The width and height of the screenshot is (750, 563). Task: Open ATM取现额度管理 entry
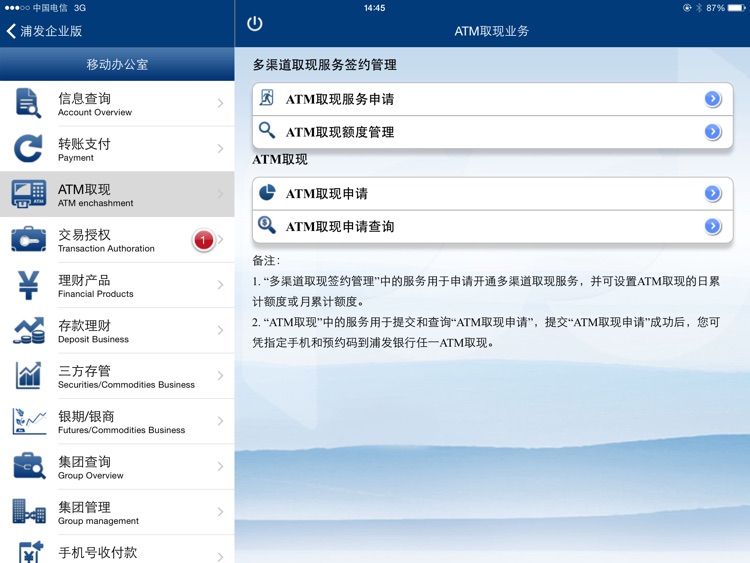(493, 132)
